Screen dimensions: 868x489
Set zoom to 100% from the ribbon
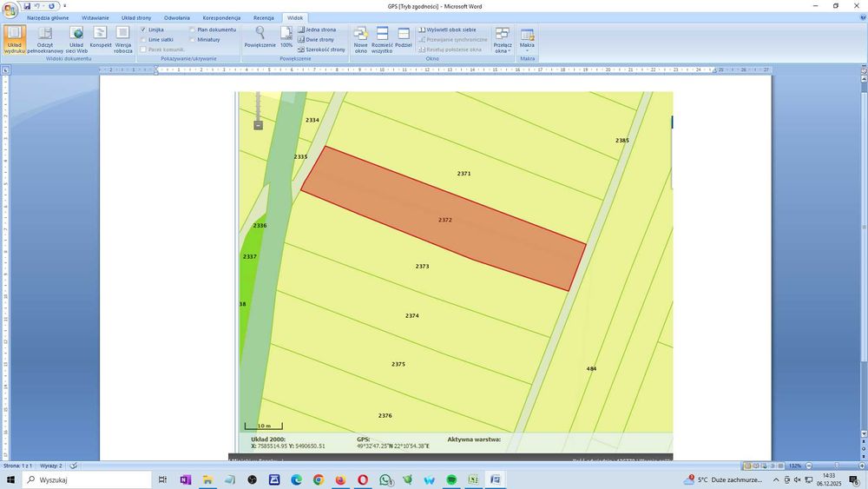click(x=286, y=37)
